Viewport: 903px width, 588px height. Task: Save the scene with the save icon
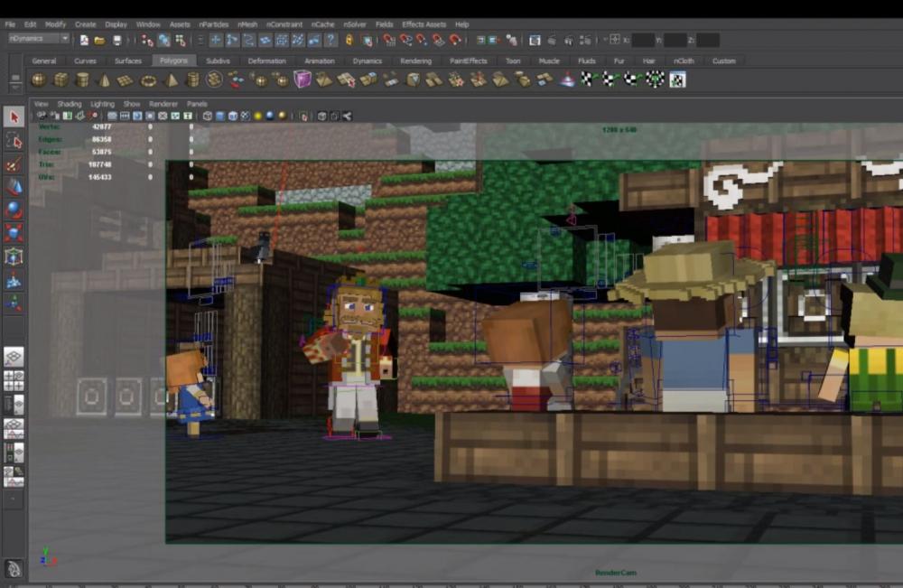tap(116, 41)
